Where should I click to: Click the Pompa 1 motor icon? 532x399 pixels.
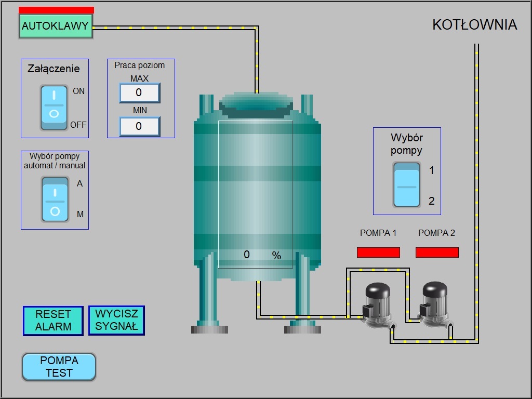point(377,304)
